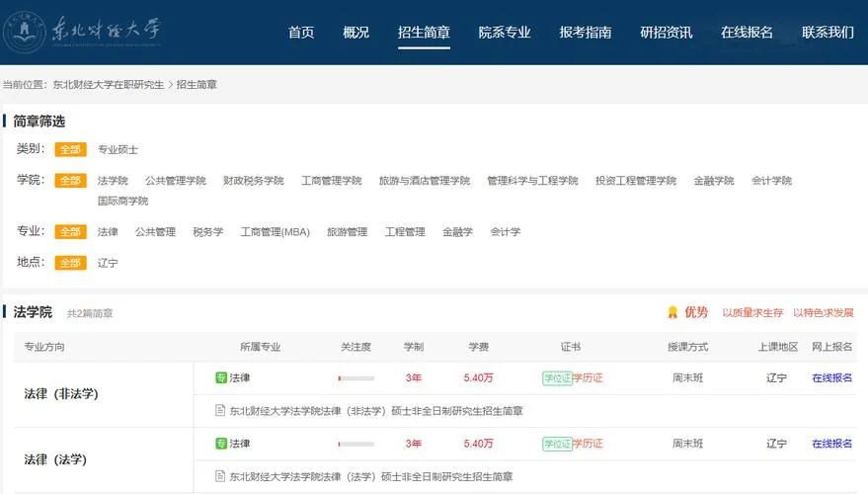
Task: Filter major by 工商管理(MBA)
Action: coord(276,231)
